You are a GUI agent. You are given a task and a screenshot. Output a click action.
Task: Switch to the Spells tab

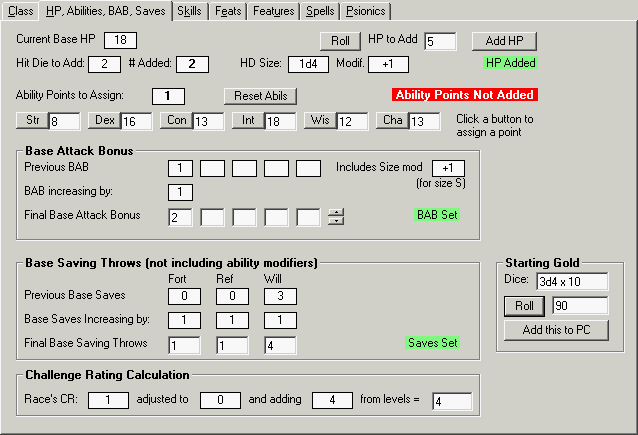pyautogui.click(x=319, y=12)
